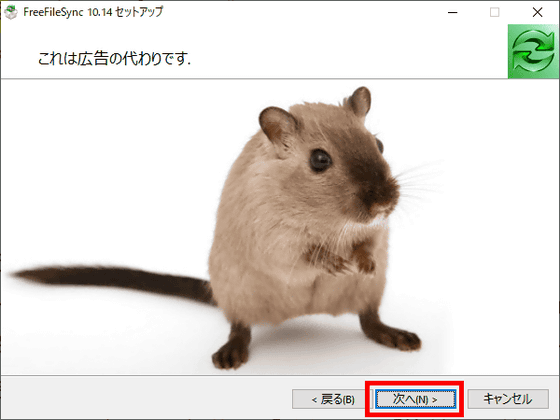Click the greyed-out maximize button

point(495,12)
